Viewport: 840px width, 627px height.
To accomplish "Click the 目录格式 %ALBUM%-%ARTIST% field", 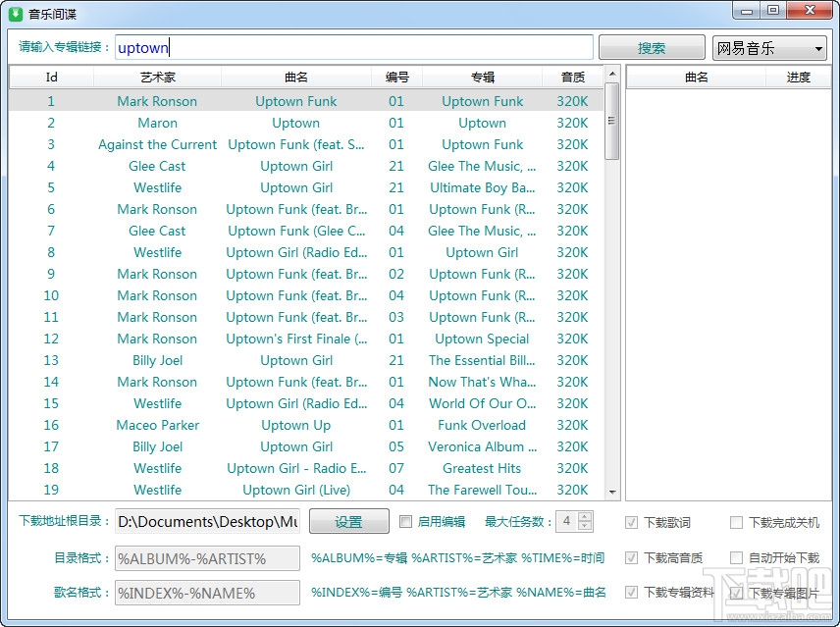I will point(207,558).
